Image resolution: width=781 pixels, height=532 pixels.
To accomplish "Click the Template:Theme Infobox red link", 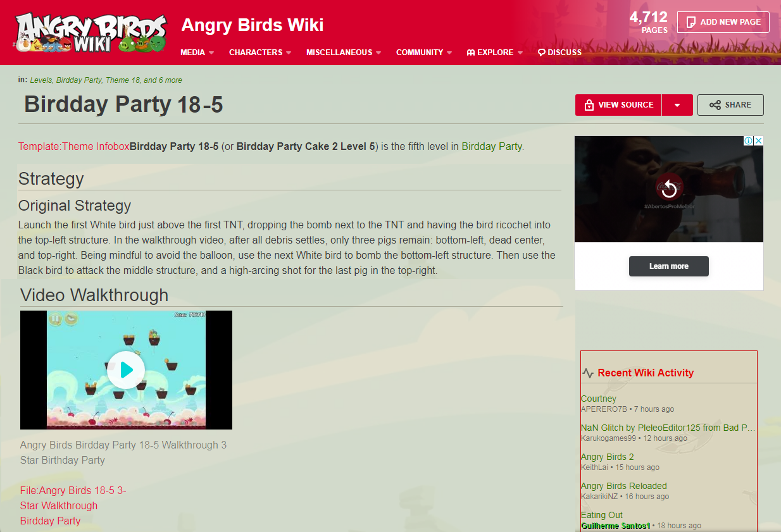I will pyautogui.click(x=74, y=146).
